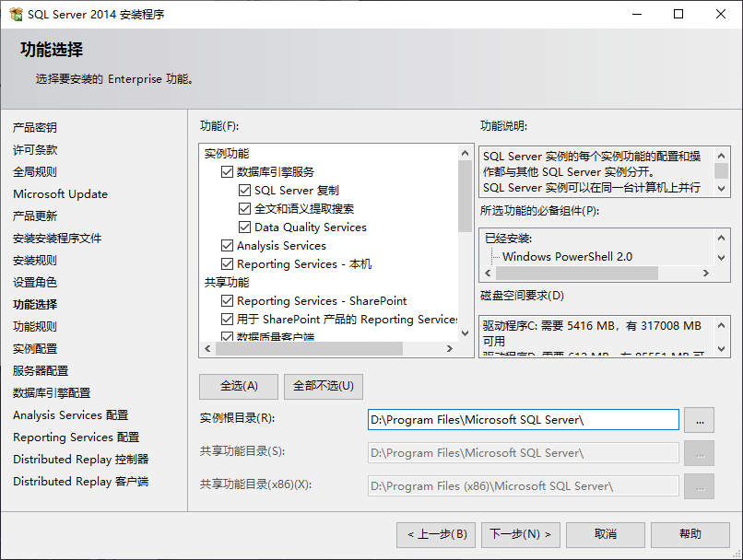Select Distributed Replay 控制器 step

pyautogui.click(x=81, y=460)
